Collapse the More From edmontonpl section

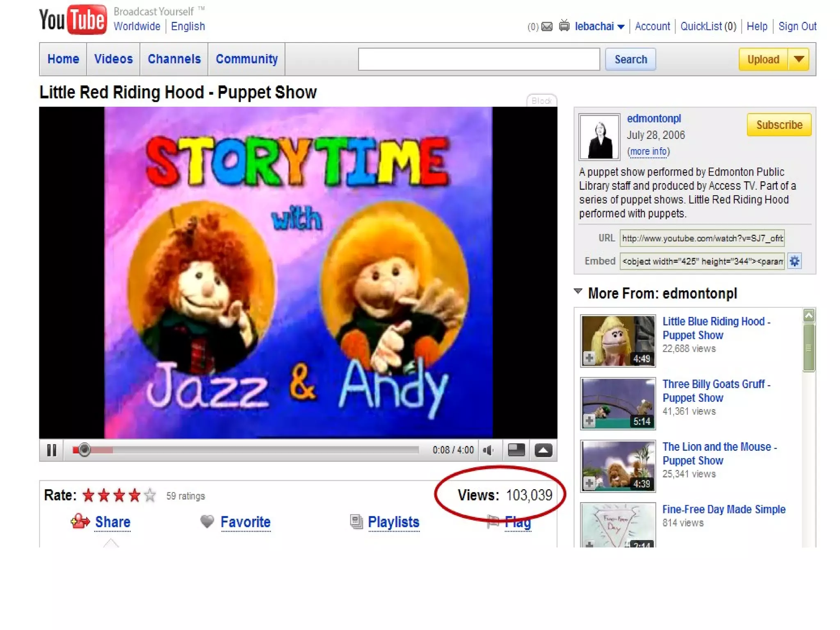[x=578, y=292]
